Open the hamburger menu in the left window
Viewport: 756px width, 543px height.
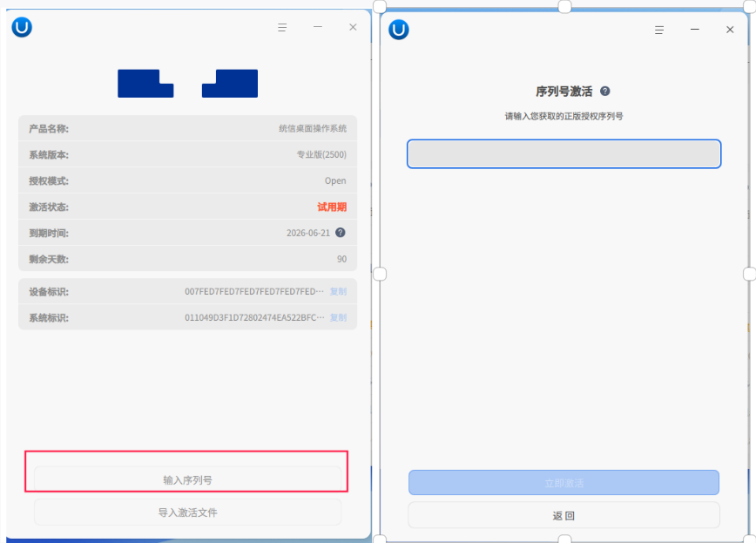pyautogui.click(x=282, y=28)
